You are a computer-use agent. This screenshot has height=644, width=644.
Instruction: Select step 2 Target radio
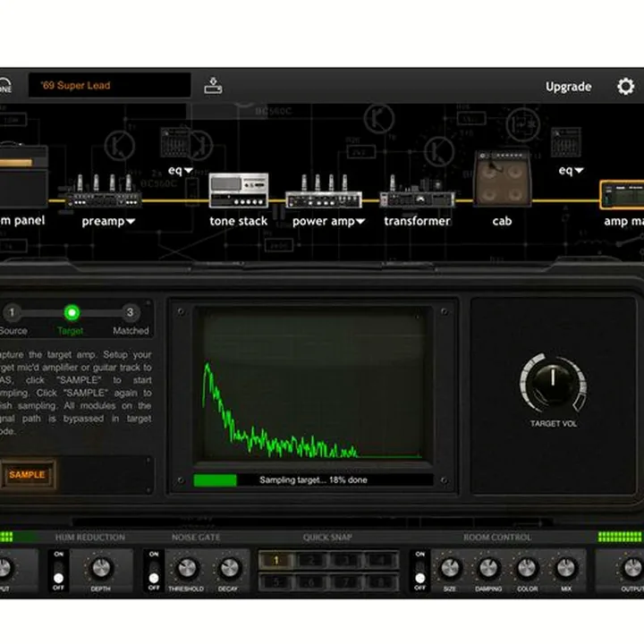pos(72,312)
